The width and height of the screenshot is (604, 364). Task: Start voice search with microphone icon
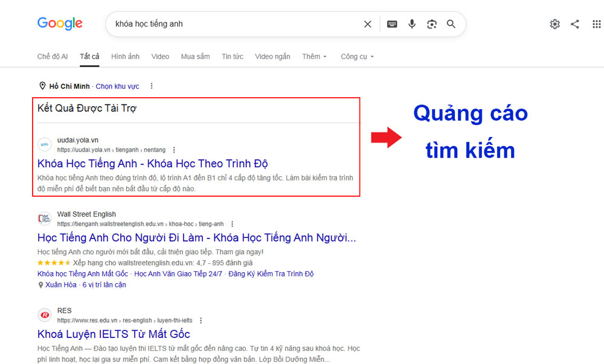point(412,24)
